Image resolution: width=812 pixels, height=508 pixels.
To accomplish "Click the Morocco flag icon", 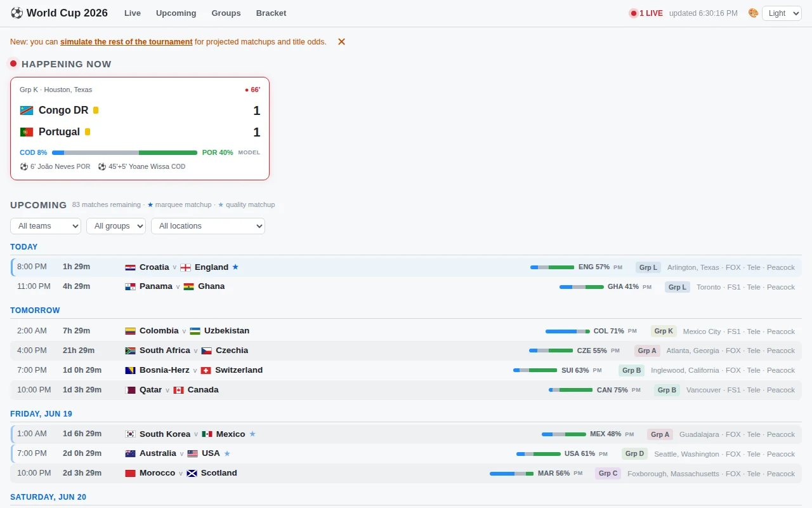I will point(130,473).
